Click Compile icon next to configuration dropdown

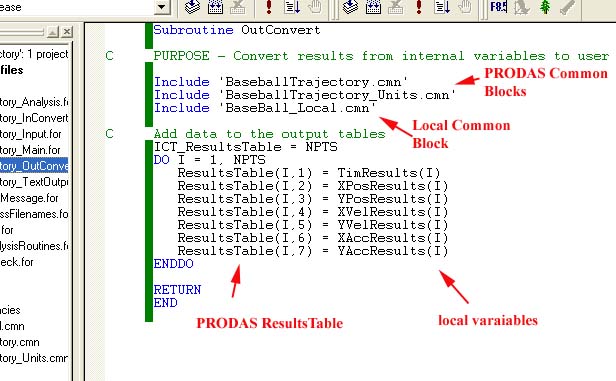coord(192,7)
